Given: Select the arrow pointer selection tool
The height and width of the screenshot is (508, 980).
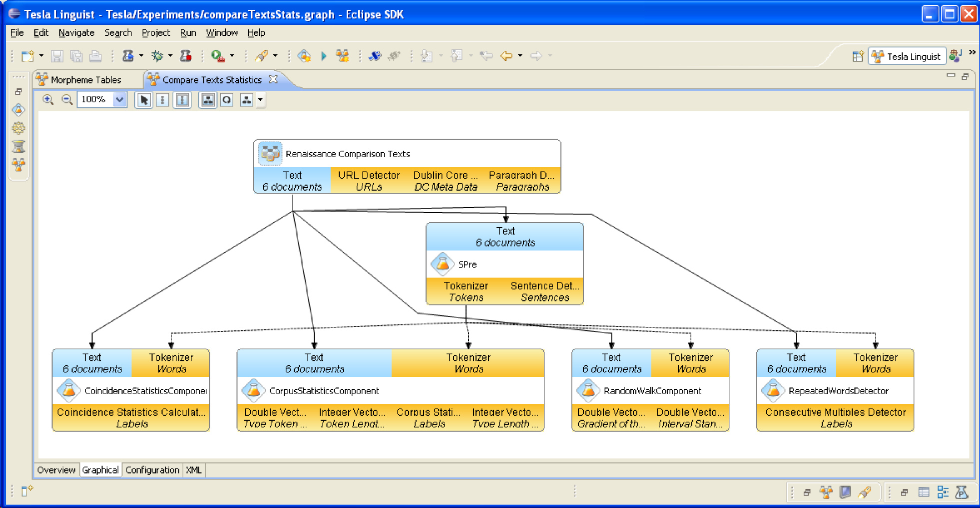Looking at the screenshot, I should (x=144, y=100).
